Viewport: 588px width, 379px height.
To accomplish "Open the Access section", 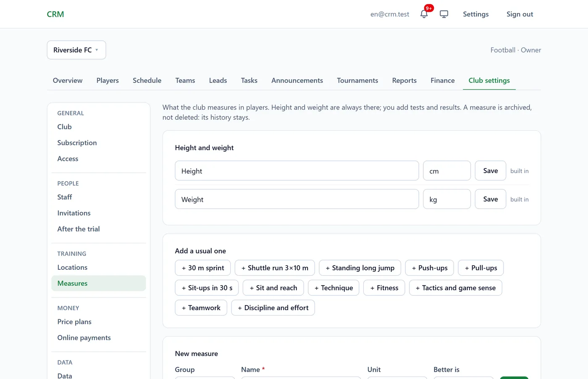I will coord(99,159).
